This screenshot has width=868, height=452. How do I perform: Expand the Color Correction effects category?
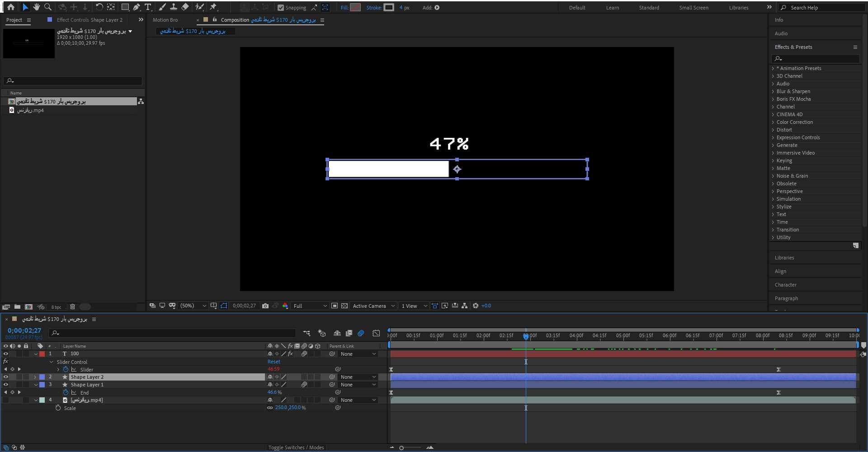point(794,122)
